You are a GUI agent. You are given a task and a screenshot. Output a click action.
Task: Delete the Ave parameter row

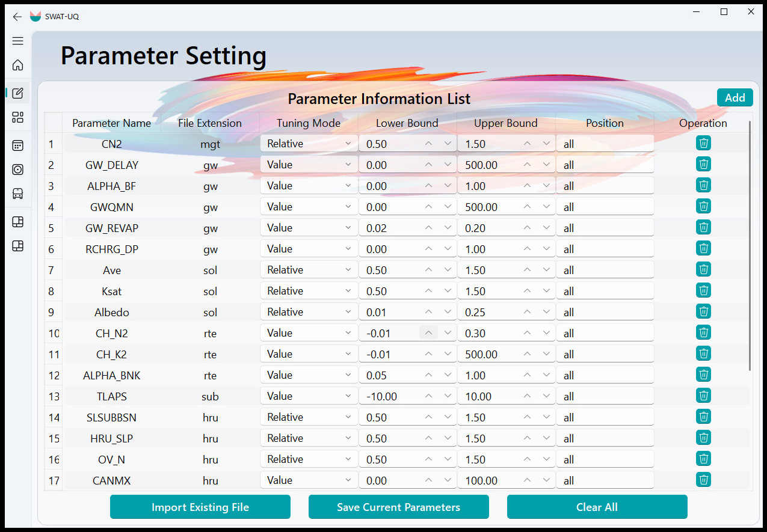coord(703,269)
